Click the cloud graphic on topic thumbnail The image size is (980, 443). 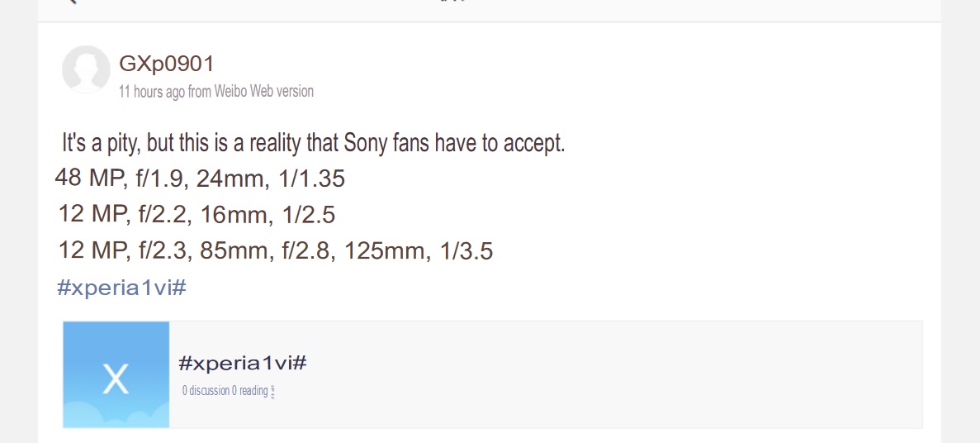(x=116, y=416)
